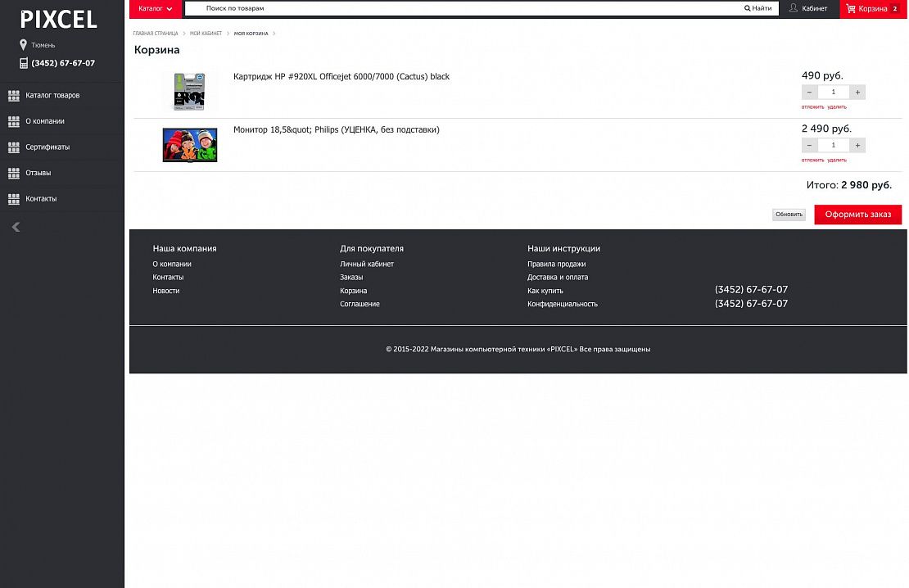Open the Каталог dropdown menu

(156, 9)
